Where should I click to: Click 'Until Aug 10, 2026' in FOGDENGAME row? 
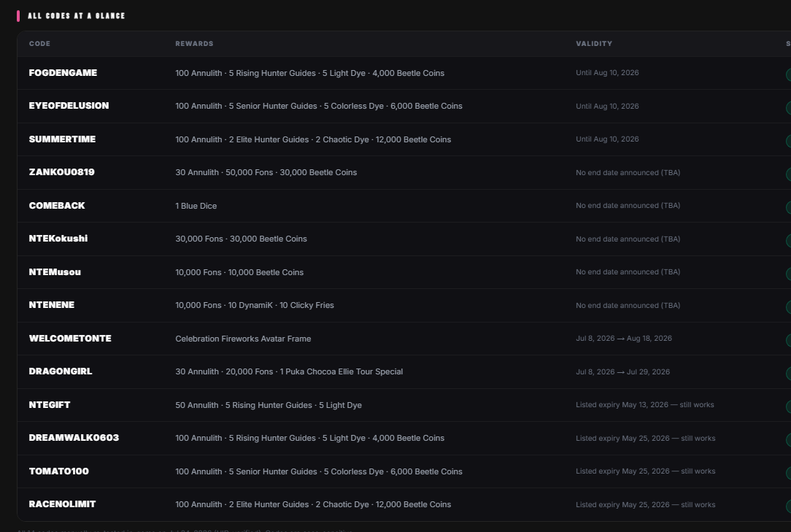tap(607, 73)
